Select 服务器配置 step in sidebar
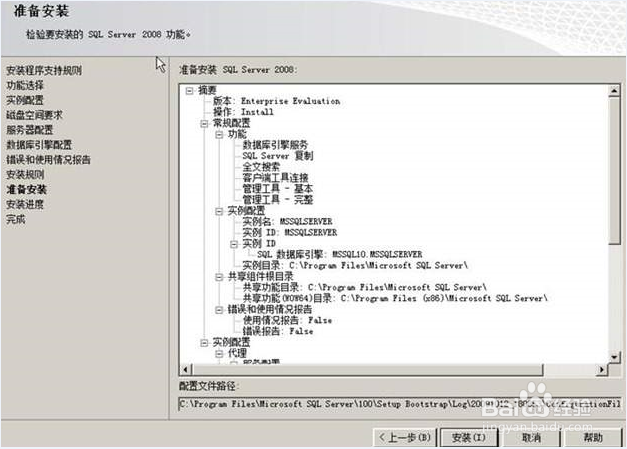This screenshot has height=449, width=627. click(x=30, y=130)
